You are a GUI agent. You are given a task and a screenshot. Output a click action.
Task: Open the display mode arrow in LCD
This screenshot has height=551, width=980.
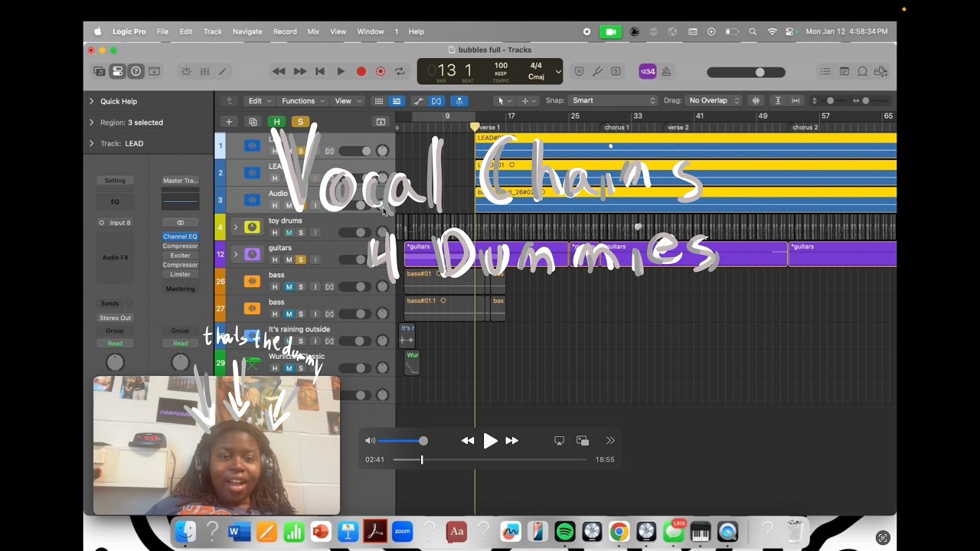click(x=558, y=71)
